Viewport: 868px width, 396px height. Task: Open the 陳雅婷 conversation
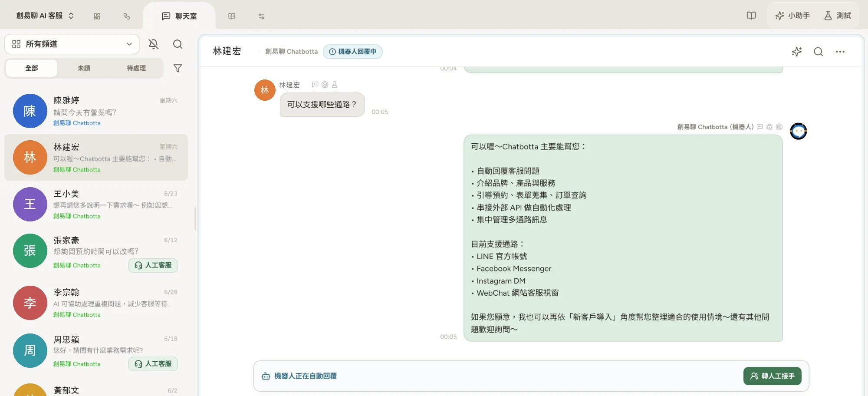[96, 111]
